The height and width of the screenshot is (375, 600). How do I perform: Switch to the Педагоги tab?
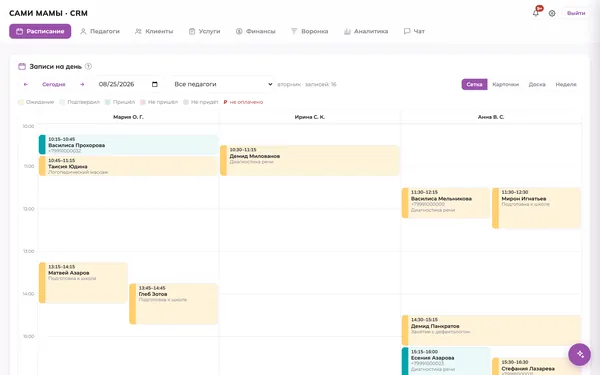coord(100,31)
